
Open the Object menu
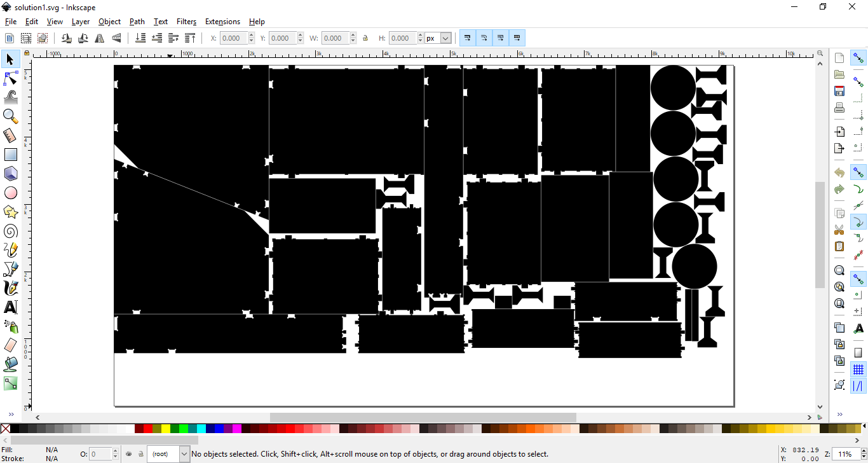(109, 22)
